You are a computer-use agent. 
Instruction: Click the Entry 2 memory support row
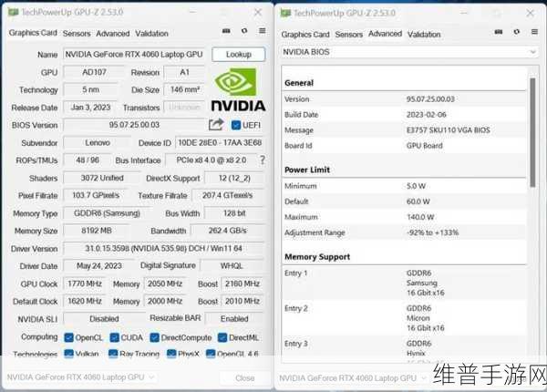[x=404, y=318]
